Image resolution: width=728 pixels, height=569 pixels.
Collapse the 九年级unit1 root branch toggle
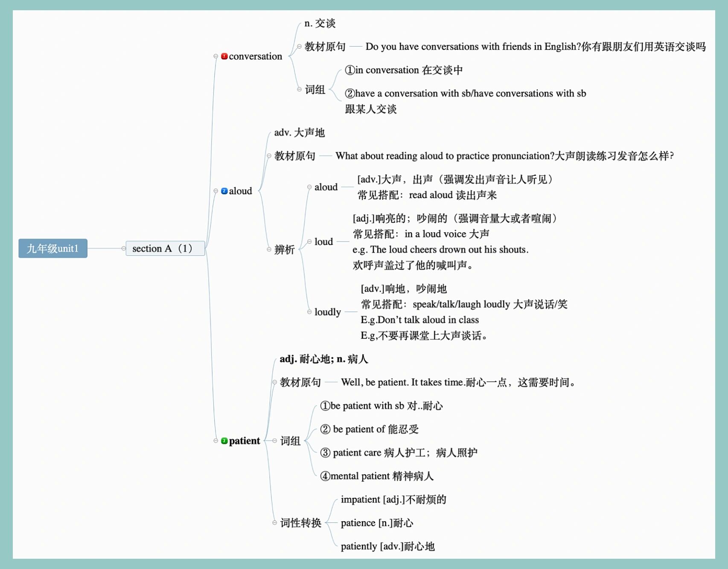pyautogui.click(x=123, y=248)
